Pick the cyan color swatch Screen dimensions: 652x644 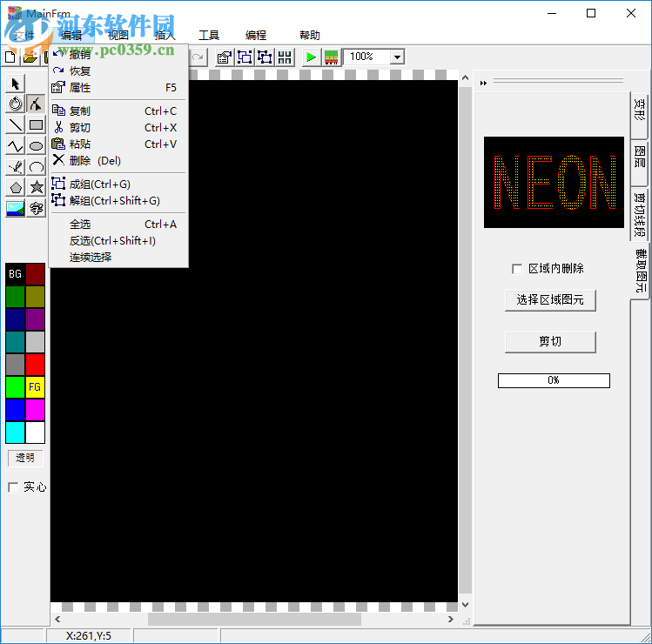[16, 433]
